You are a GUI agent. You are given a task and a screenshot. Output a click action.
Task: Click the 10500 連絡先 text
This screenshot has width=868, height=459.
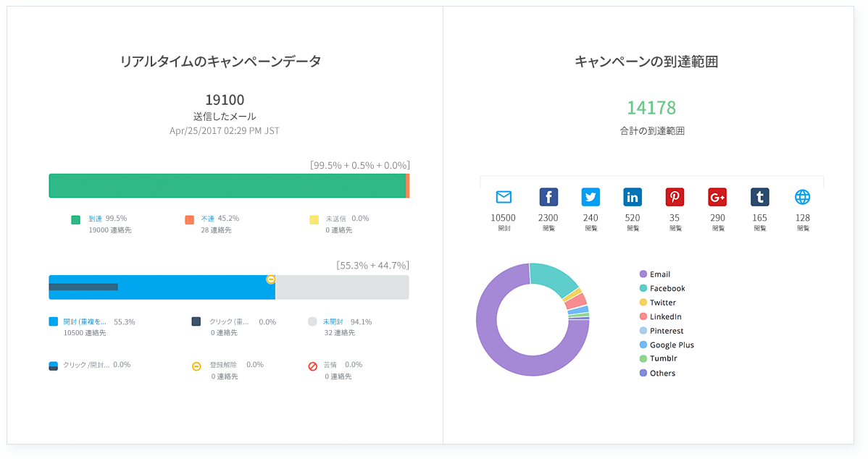pyautogui.click(x=85, y=333)
